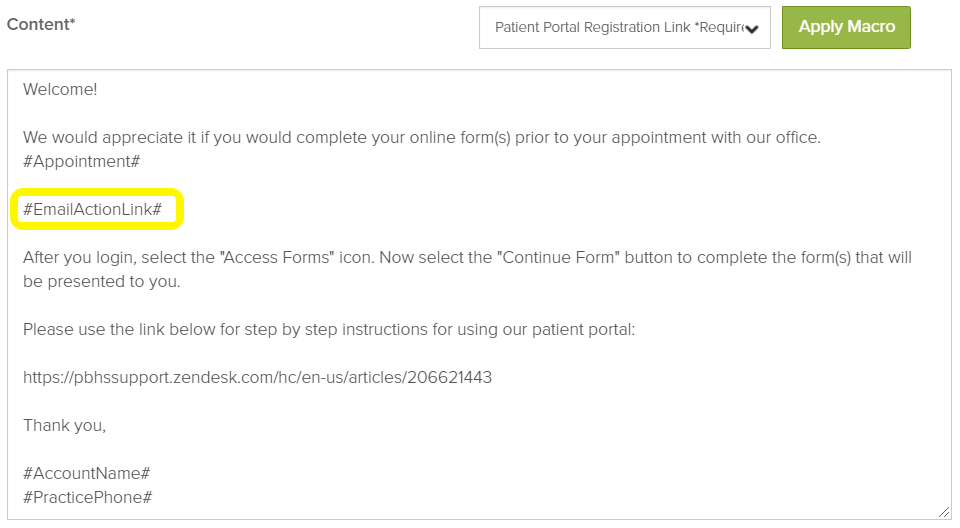Place the cursor on the "Welcome!" line
The image size is (960, 528).
coord(60,90)
